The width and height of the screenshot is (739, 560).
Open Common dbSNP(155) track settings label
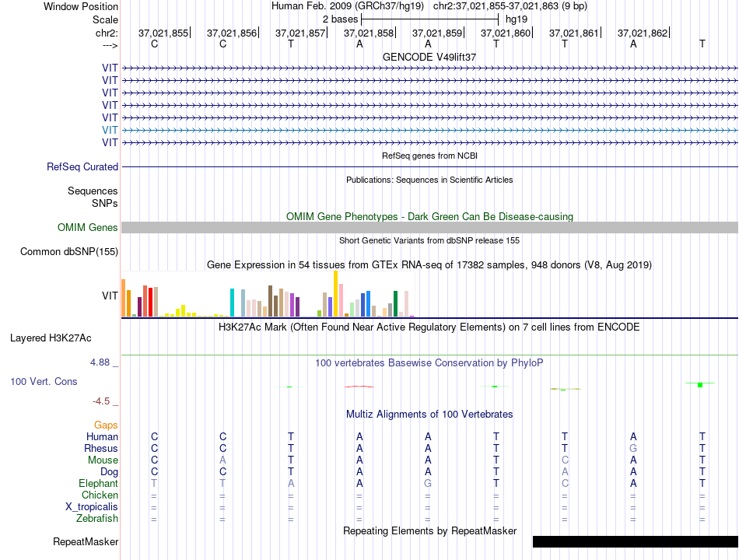pos(69,252)
